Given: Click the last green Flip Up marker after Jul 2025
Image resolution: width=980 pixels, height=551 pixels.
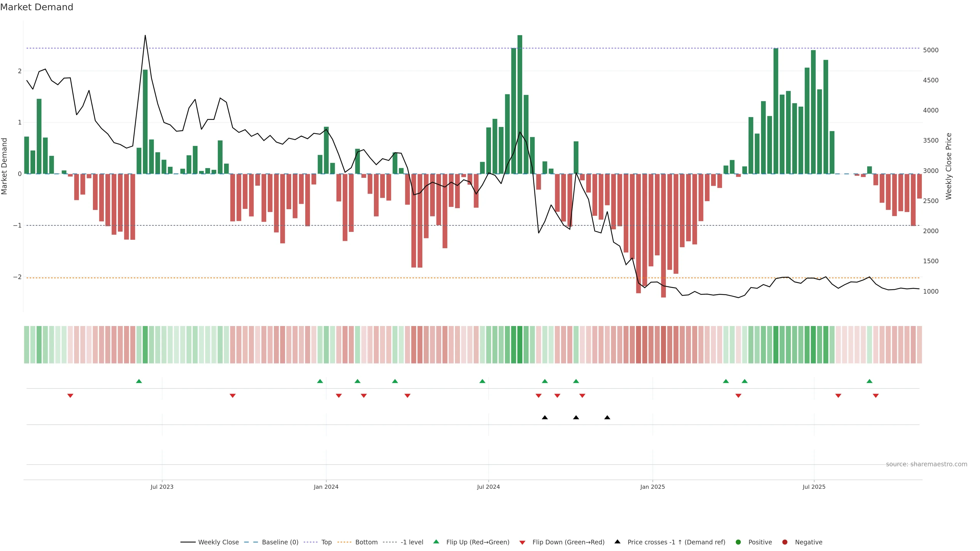Looking at the screenshot, I should (x=869, y=381).
